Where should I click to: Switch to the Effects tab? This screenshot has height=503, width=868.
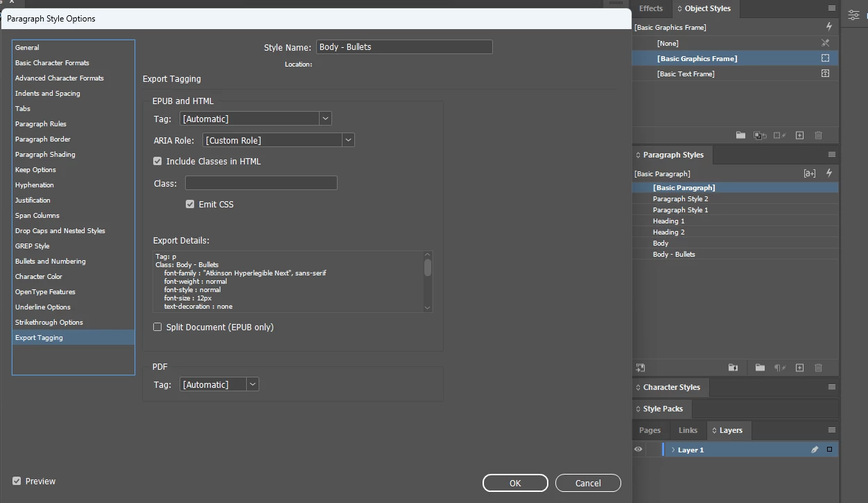coord(651,8)
